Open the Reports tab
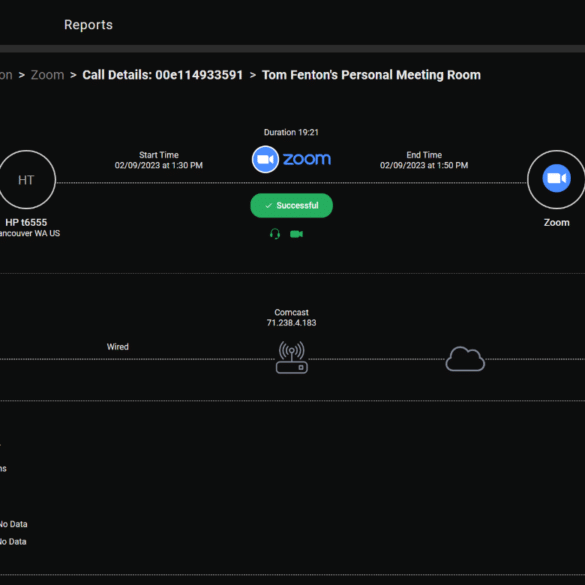The image size is (585, 585). click(x=88, y=25)
